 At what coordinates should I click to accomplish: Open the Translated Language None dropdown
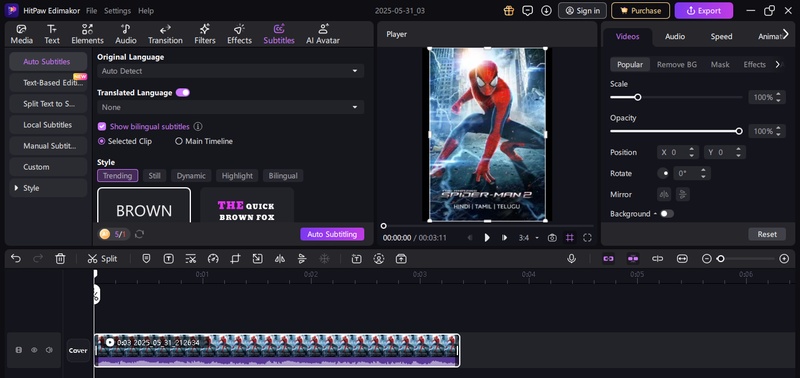tap(231, 107)
